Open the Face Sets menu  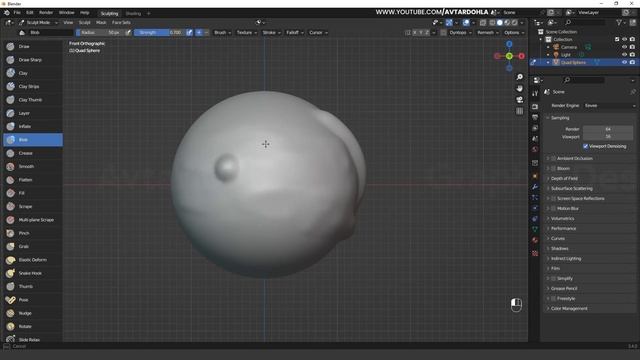pos(121,22)
